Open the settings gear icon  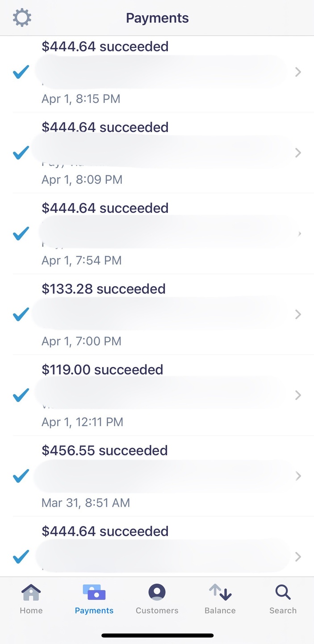[22, 18]
